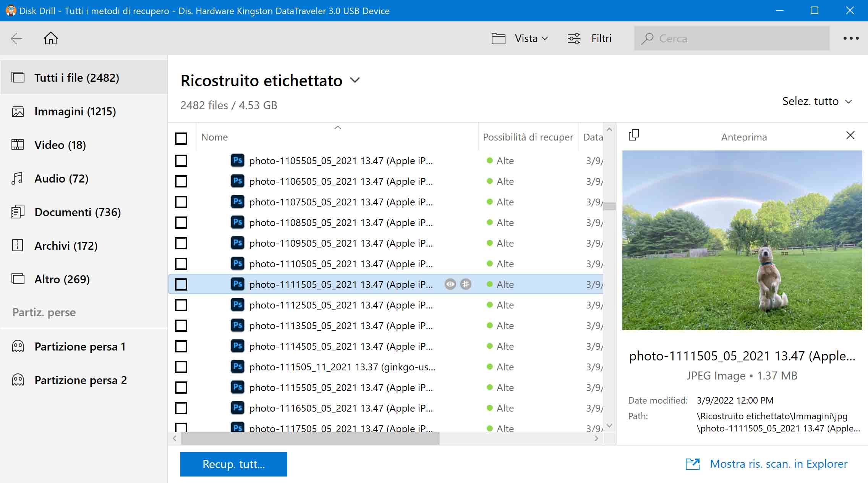Click the ghost icon of Partizione persa 2
Screen dimensions: 868x483
click(x=18, y=380)
